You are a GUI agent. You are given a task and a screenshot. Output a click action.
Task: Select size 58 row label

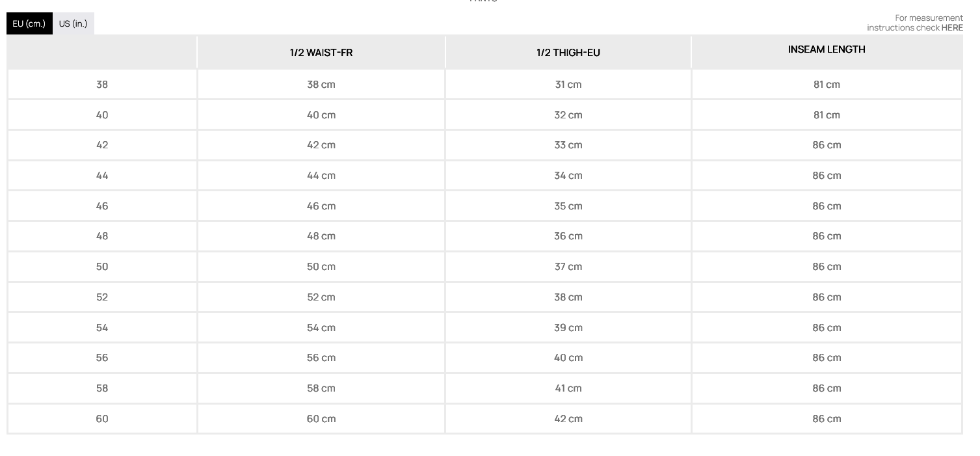pos(102,388)
